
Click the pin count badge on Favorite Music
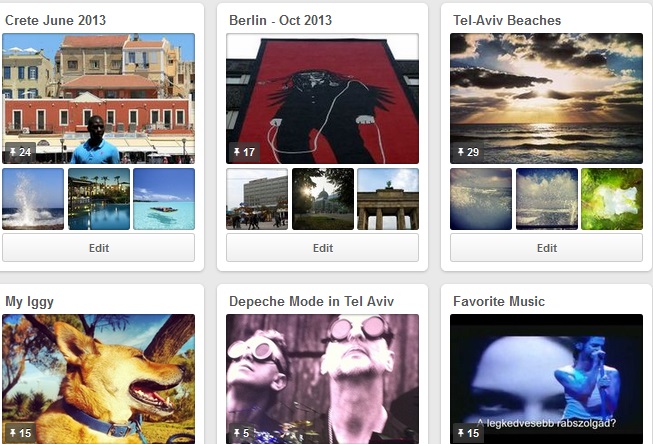[468, 433]
